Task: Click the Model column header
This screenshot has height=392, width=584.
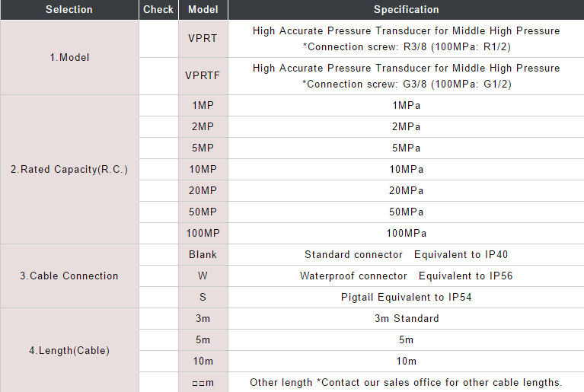Action: point(203,10)
